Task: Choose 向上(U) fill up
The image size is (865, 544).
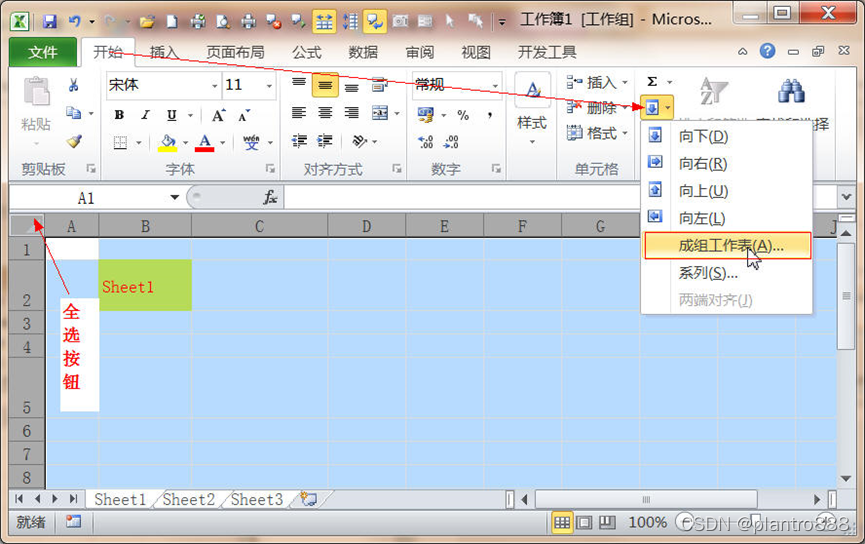Action: 727,190
